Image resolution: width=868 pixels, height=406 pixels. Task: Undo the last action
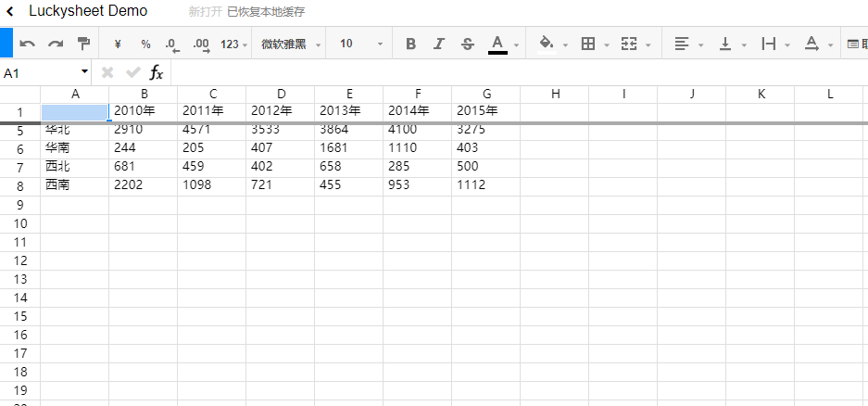pos(27,44)
